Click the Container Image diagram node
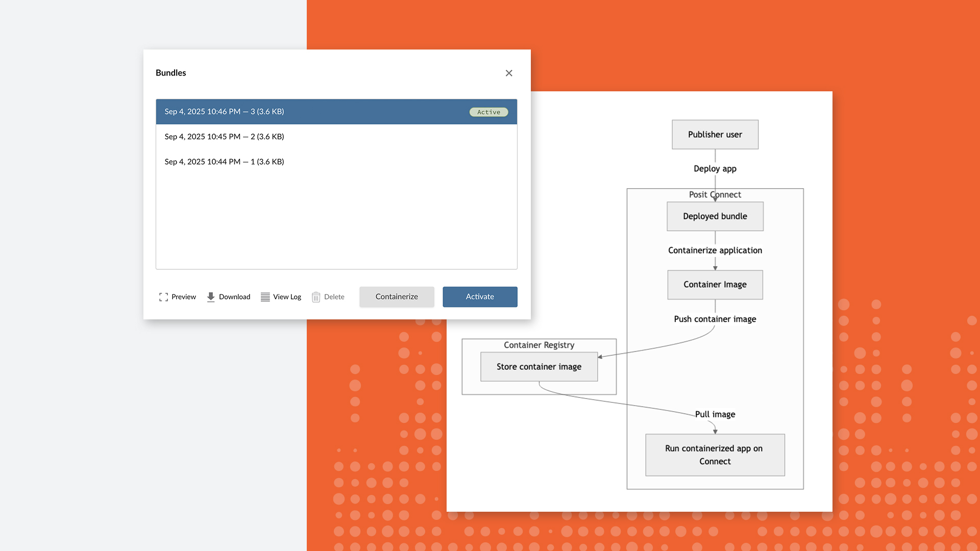This screenshot has height=551, width=980. click(715, 285)
